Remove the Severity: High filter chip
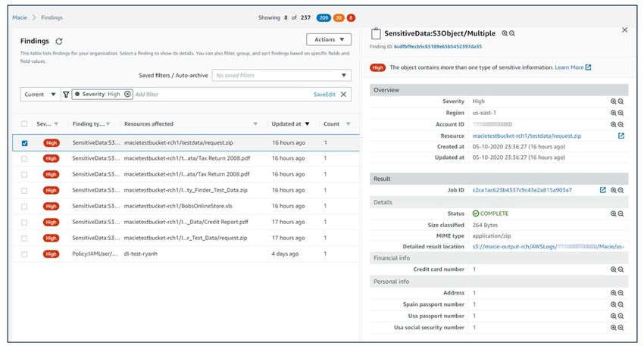This screenshot has height=346, width=644. click(127, 95)
